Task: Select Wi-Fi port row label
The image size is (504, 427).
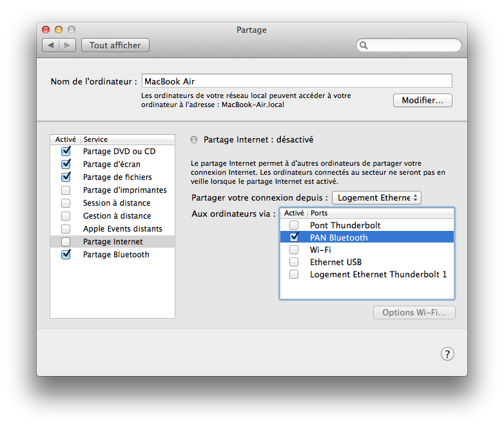Action: click(x=320, y=250)
